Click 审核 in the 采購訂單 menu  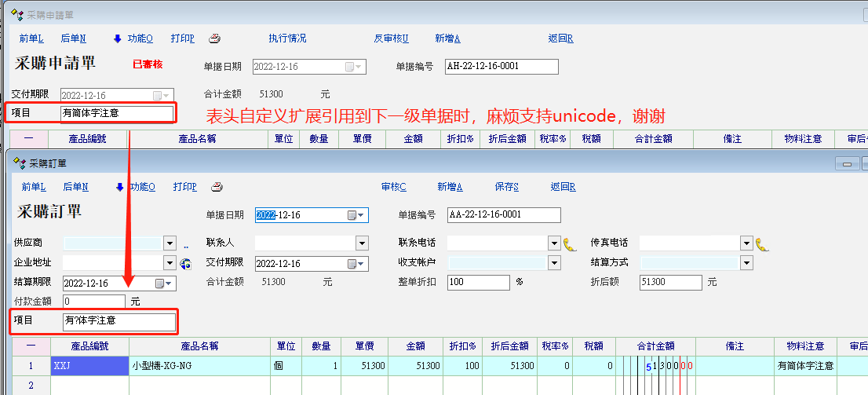pyautogui.click(x=393, y=187)
